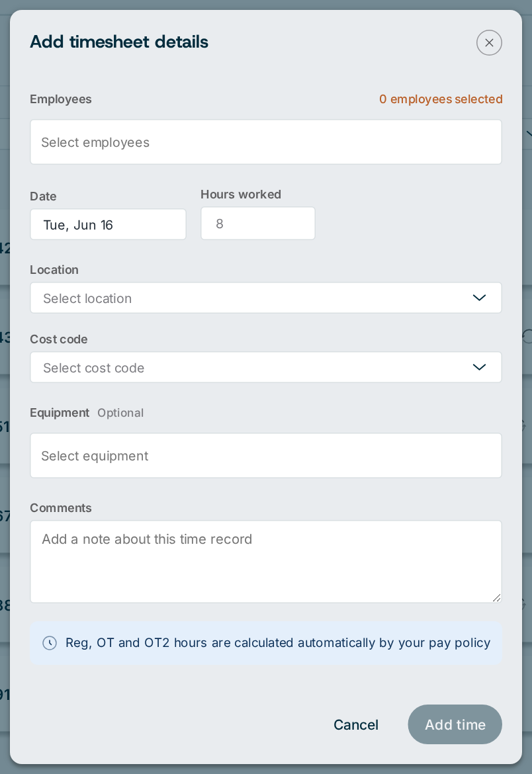
Task: Open the Select location dropdown
Action: [266, 298]
